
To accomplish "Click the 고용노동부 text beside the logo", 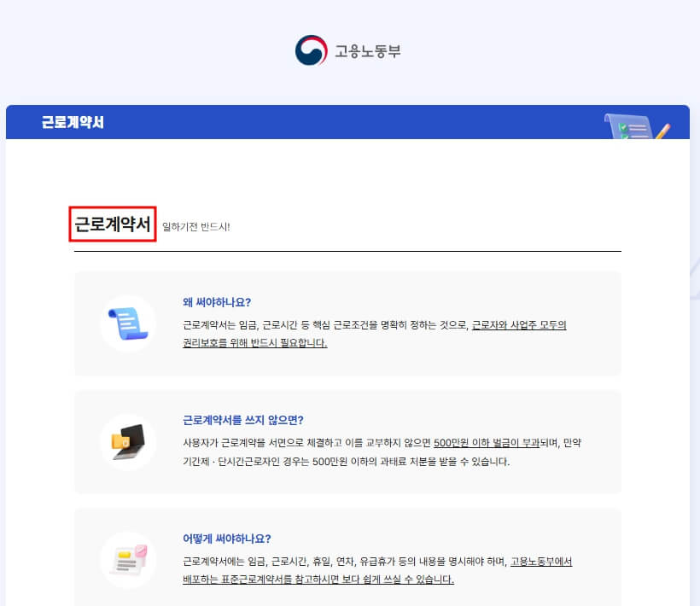I will click(367, 51).
